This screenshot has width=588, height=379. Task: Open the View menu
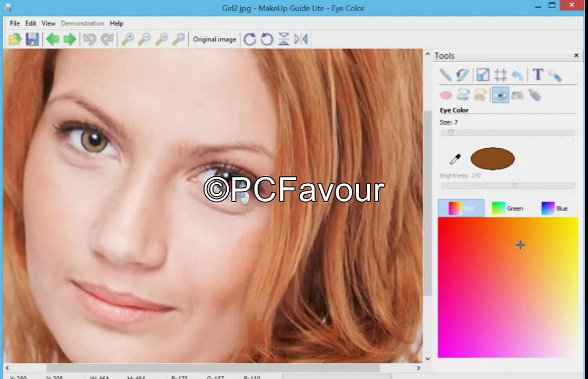(48, 23)
